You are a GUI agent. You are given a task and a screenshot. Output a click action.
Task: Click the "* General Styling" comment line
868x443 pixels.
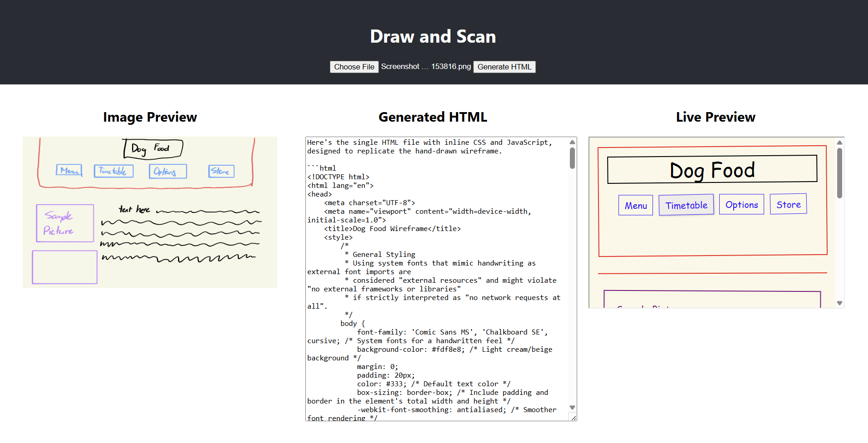point(380,255)
